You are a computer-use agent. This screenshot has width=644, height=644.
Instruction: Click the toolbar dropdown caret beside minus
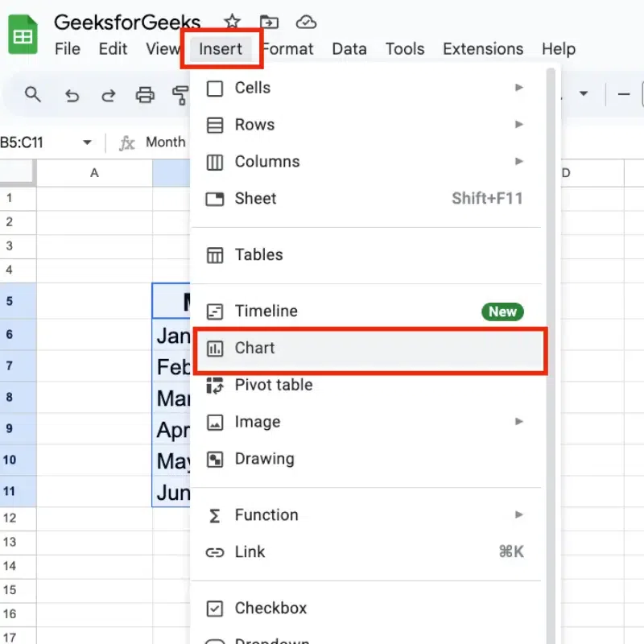(x=583, y=93)
